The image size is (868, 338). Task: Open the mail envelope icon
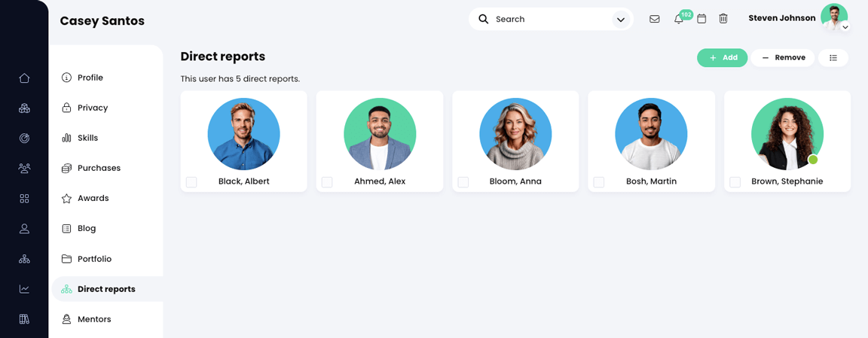point(654,19)
